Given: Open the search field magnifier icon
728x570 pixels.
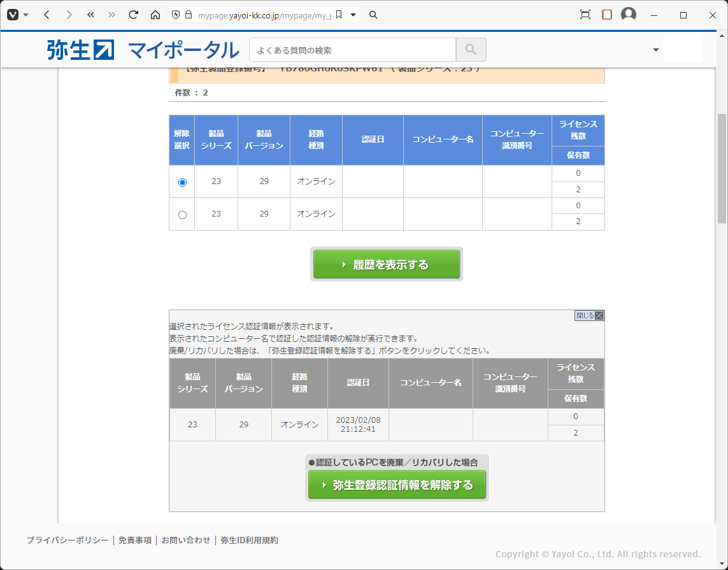Looking at the screenshot, I should [x=373, y=15].
